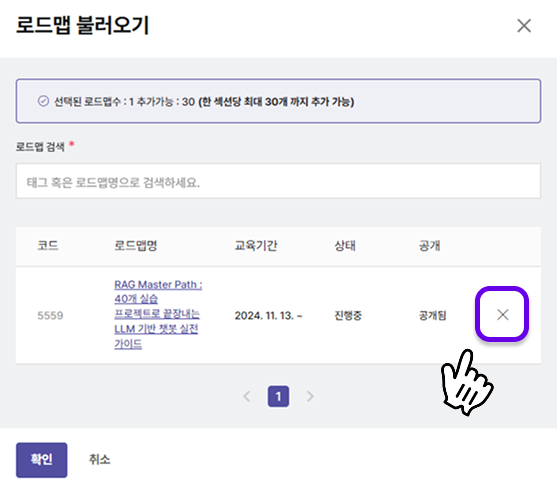The width and height of the screenshot is (557, 485).
Task: Remove the selected roadmap with the row X icon
Action: [502, 314]
